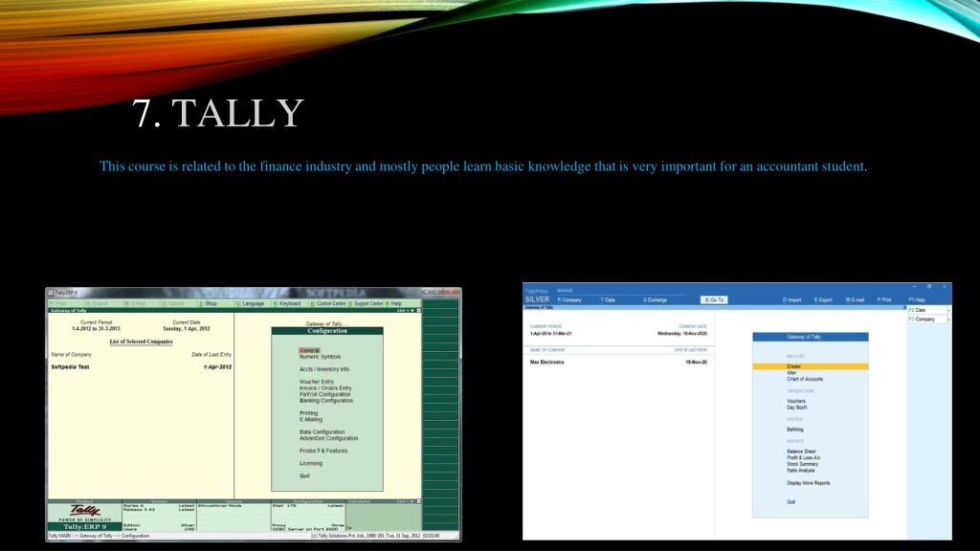
Task: Select Payroll Configuration option
Action: click(x=324, y=394)
